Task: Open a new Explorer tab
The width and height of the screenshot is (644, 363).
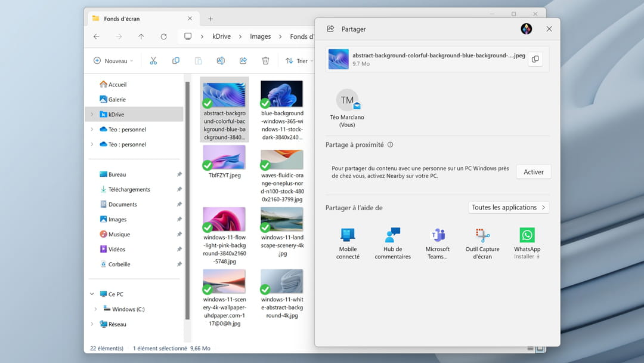Action: [x=210, y=19]
